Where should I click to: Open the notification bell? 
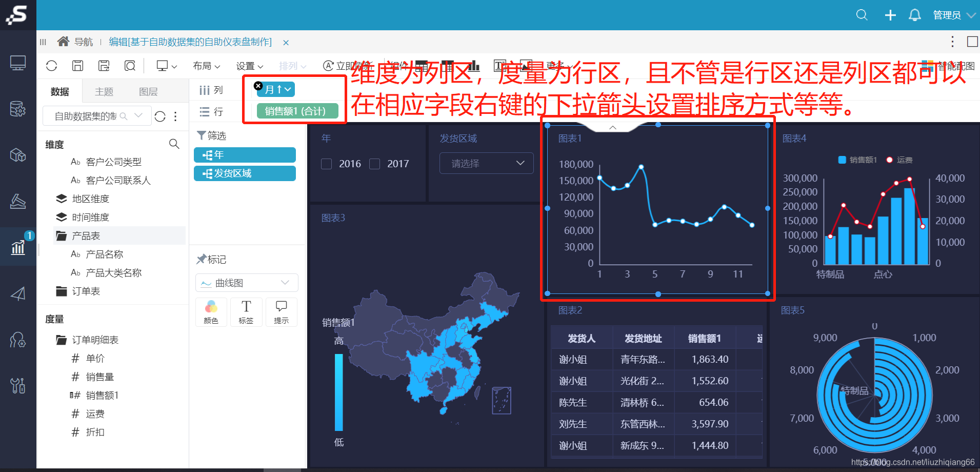click(914, 15)
